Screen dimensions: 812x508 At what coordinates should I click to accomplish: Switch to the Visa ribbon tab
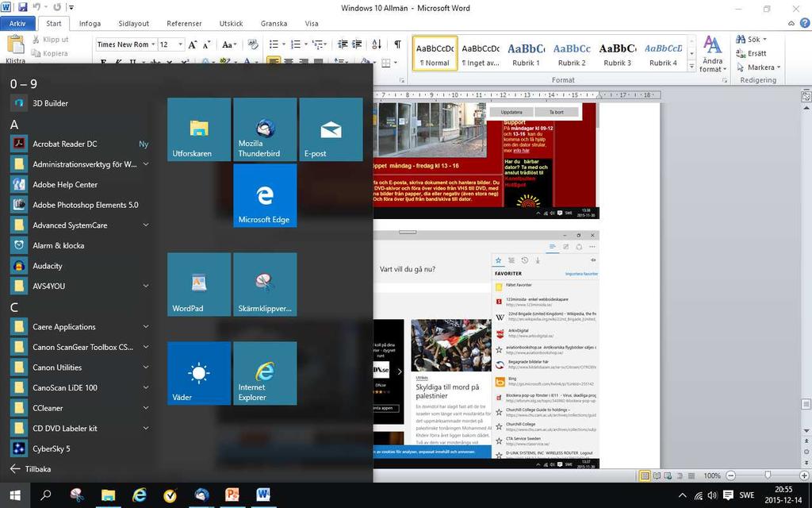[x=312, y=23]
